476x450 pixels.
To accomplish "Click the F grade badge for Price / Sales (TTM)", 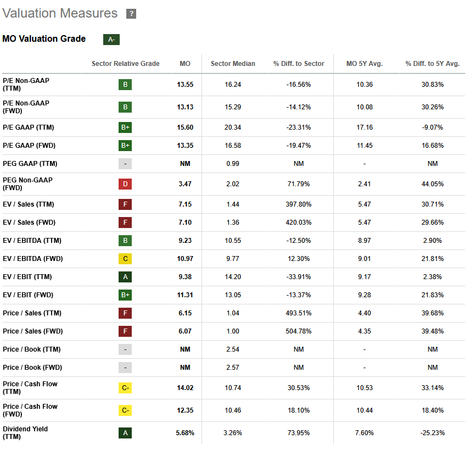I will coord(125,313).
